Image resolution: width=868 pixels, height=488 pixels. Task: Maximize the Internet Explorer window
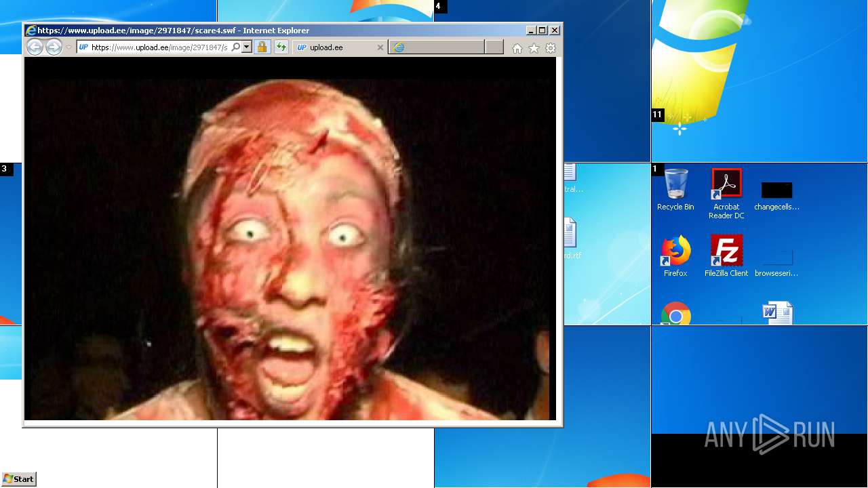[542, 30]
